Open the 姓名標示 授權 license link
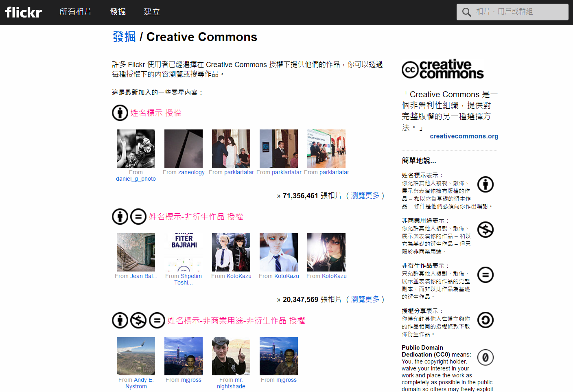The image size is (573, 392). tap(155, 113)
